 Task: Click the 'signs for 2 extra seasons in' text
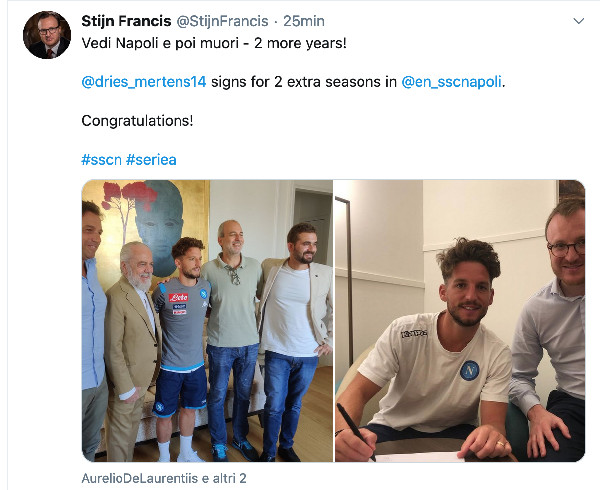[304, 82]
